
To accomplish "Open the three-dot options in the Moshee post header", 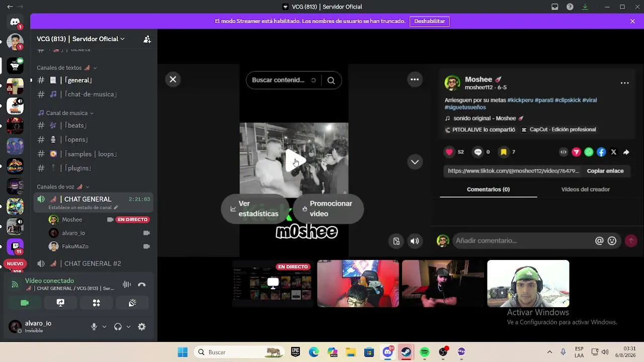I will 624,83.
